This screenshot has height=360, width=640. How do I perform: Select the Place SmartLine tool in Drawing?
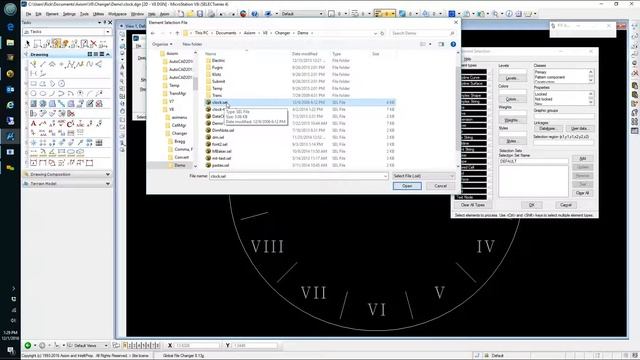pos(33,64)
